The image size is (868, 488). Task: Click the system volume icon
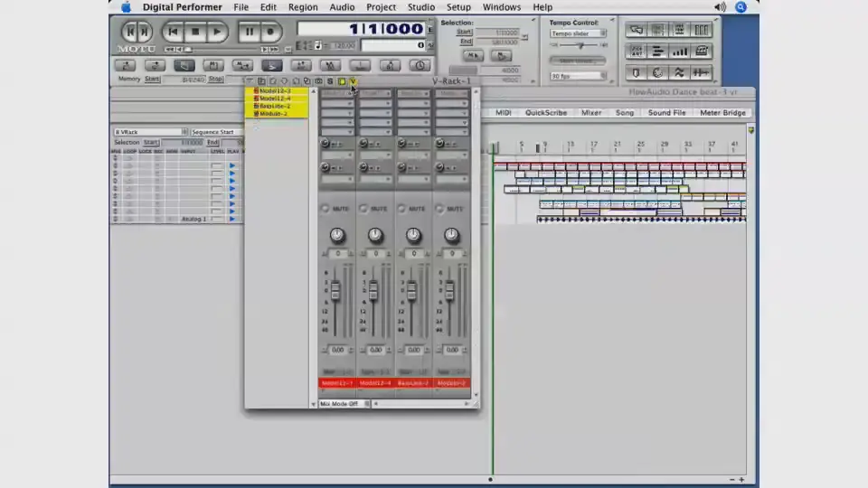pos(720,7)
